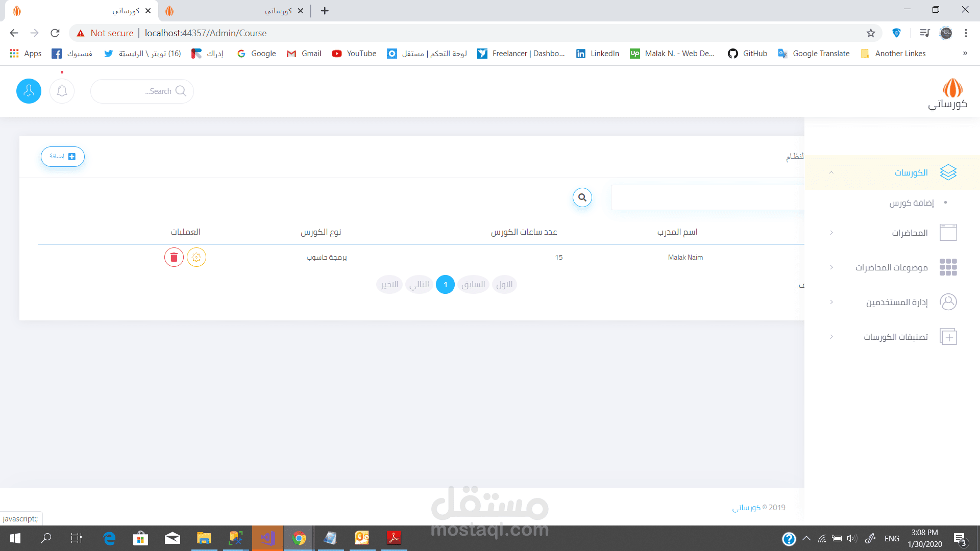Open the notifications bell icon
Image resolution: width=980 pixels, height=551 pixels.
coord(62,91)
